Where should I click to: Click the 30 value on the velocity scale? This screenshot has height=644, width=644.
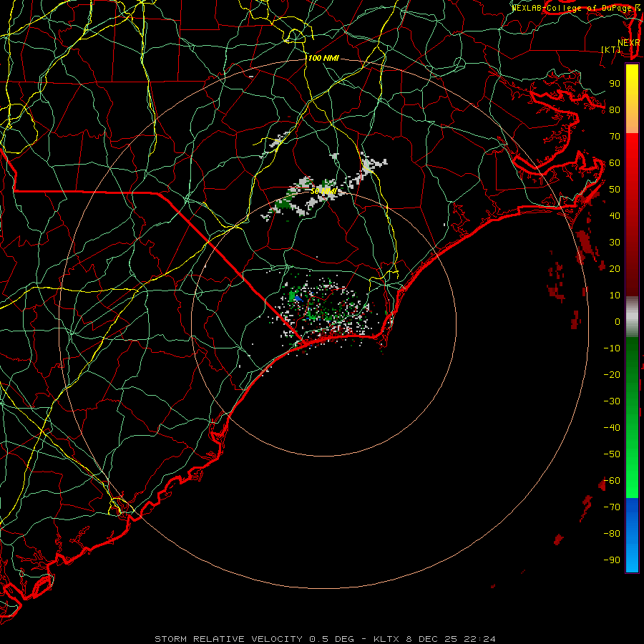(615, 243)
